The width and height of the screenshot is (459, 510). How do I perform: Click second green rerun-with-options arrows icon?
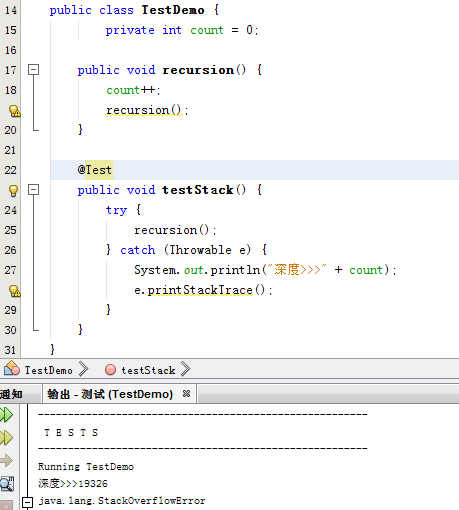(6, 438)
